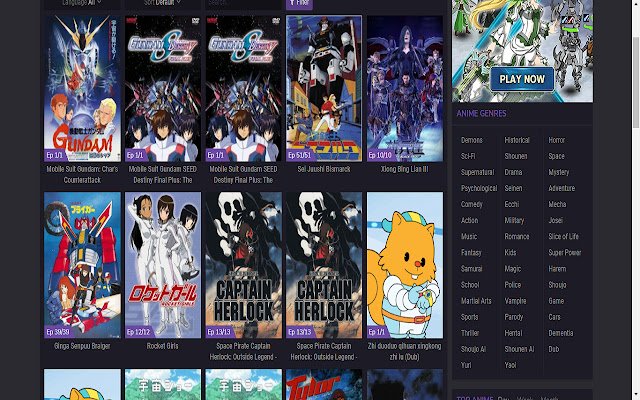Select the Slice of Life genre

(563, 236)
